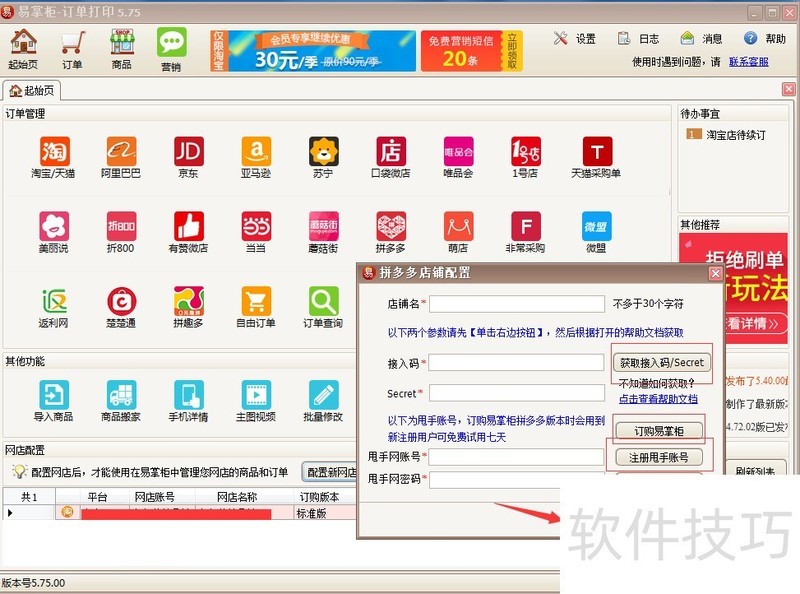This screenshot has height=594, width=800.
Task: Click the 订购易掌柜 button
Action: (x=659, y=431)
